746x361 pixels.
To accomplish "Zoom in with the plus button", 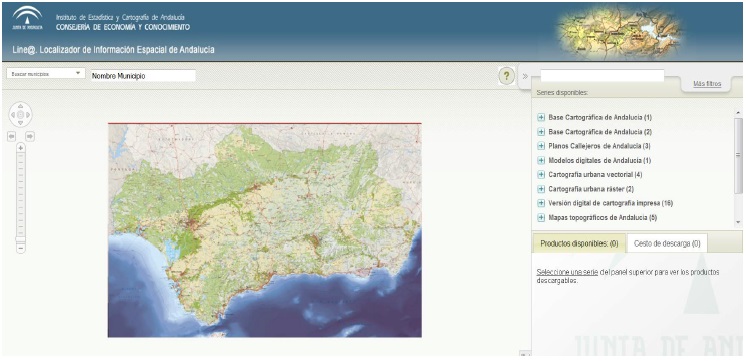I will 20,148.
